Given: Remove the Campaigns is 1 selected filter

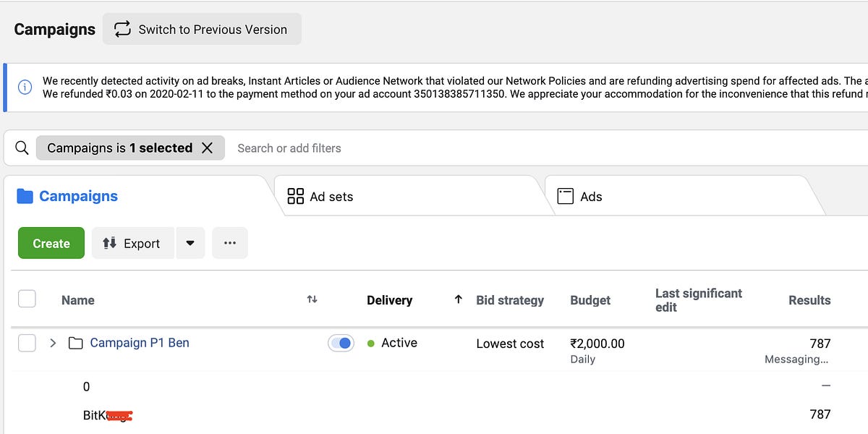Looking at the screenshot, I should [x=207, y=148].
